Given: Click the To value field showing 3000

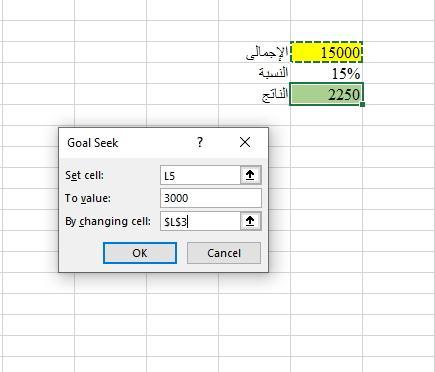Looking at the screenshot, I should click(211, 198).
